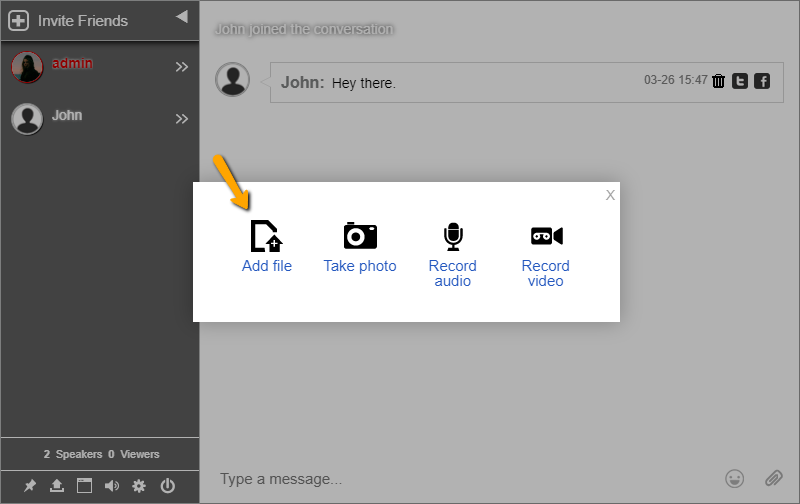Share message on Facebook
Screen dimensions: 800x504
762,81
